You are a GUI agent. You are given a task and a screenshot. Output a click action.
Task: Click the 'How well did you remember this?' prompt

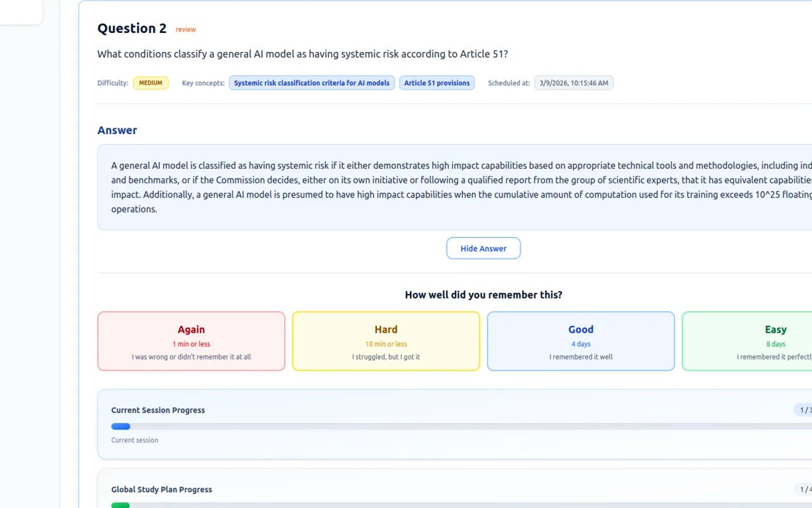pyautogui.click(x=483, y=295)
